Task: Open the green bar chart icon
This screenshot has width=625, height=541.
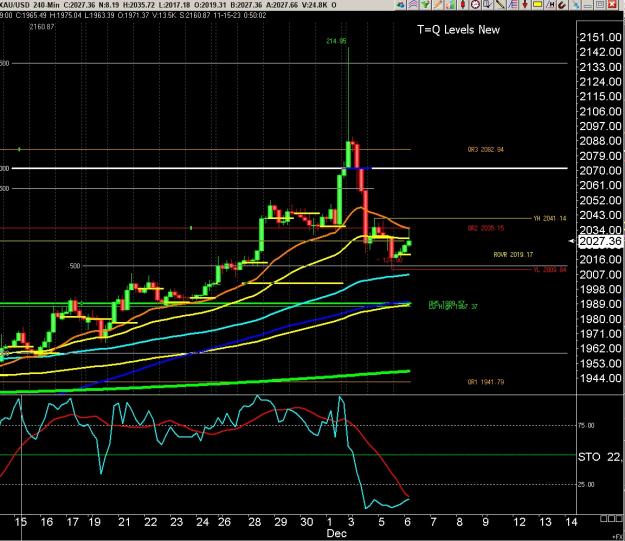Action: pos(450,5)
